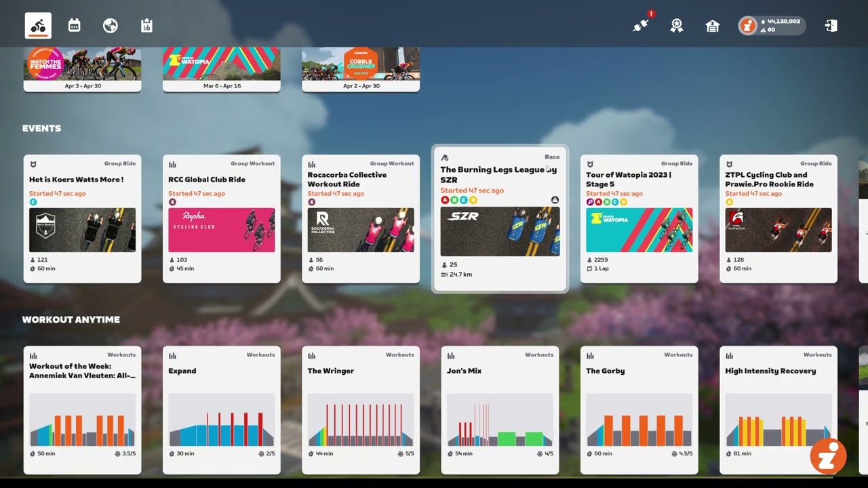The height and width of the screenshot is (488, 868).
Task: Open the worlds globe icon
Action: pos(111,26)
